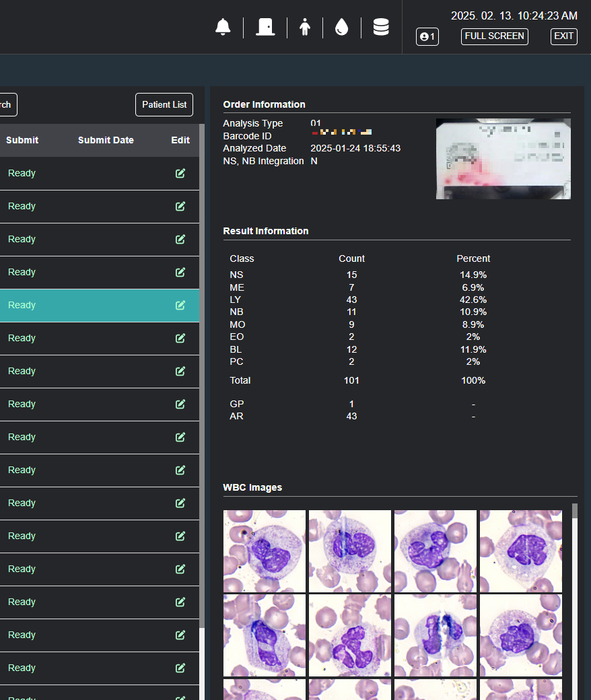
Task: Open third WBC image in second row
Action: click(436, 635)
